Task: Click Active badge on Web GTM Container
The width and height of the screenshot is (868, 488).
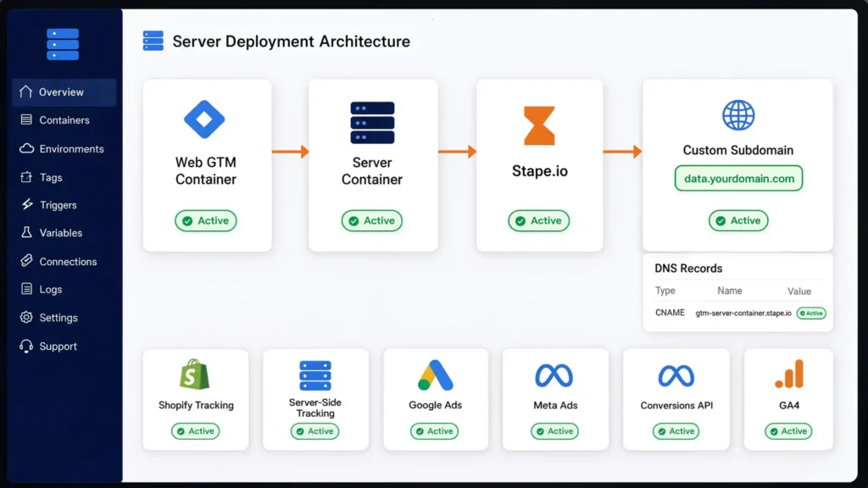Action: (x=206, y=221)
